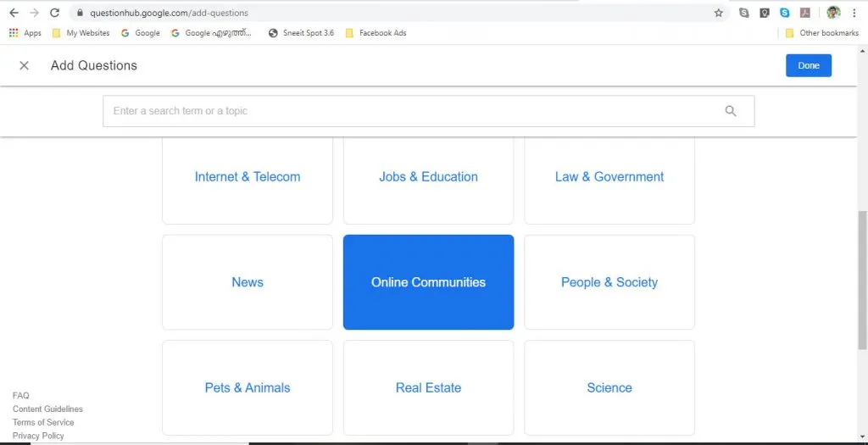Select the Real Estate category

point(428,387)
